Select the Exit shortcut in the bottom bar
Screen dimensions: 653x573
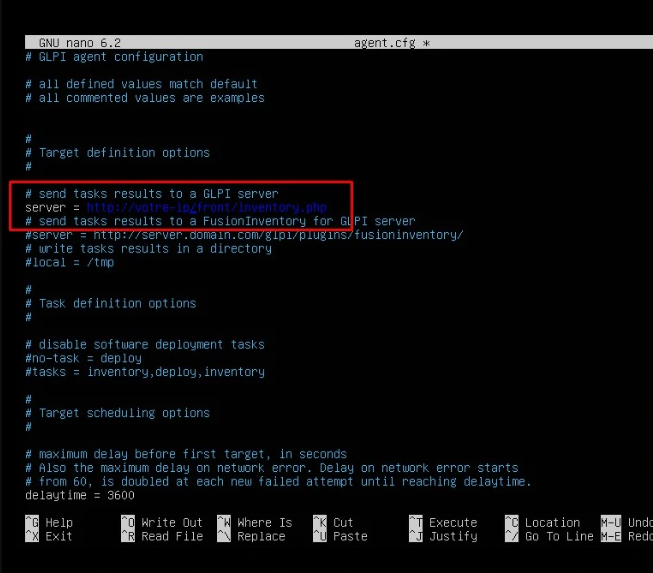(x=58, y=536)
